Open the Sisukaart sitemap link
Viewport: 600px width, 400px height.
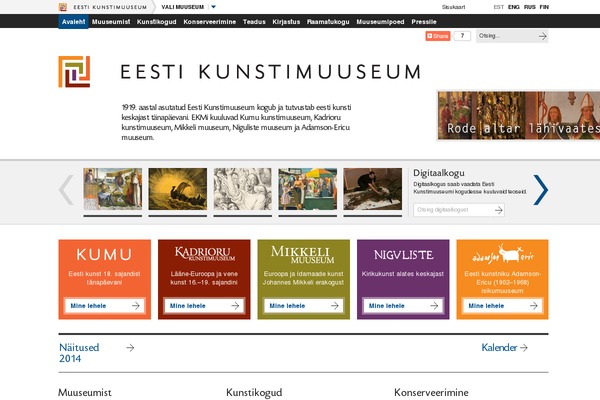[x=453, y=7]
